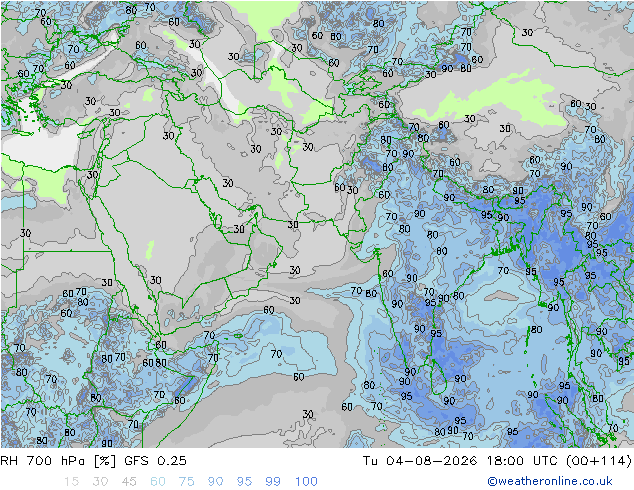Click legend value 30 in color scale
The image size is (634, 490).
point(100,482)
